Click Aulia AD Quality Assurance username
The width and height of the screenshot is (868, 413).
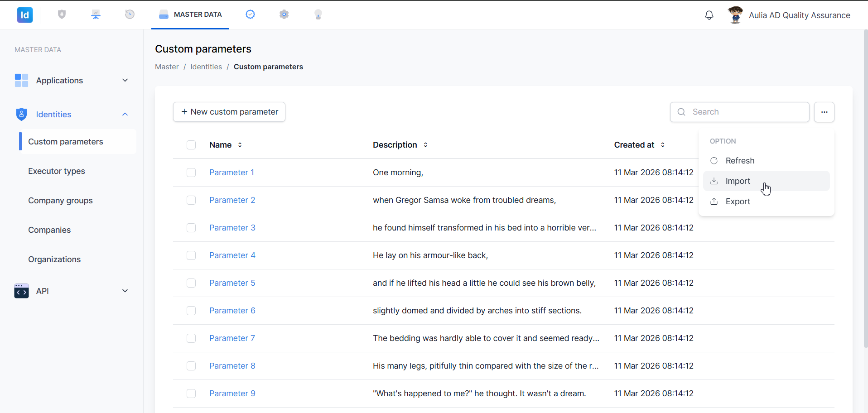(800, 15)
